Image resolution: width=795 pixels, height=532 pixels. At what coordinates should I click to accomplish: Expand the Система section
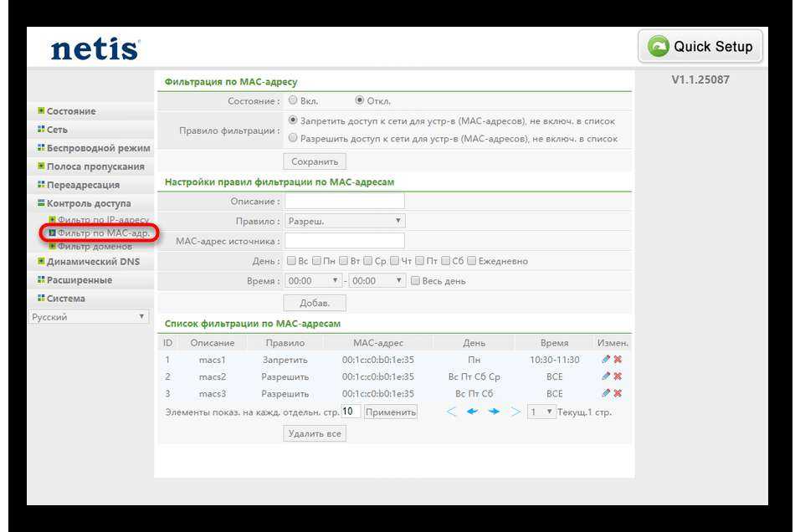coord(66,299)
